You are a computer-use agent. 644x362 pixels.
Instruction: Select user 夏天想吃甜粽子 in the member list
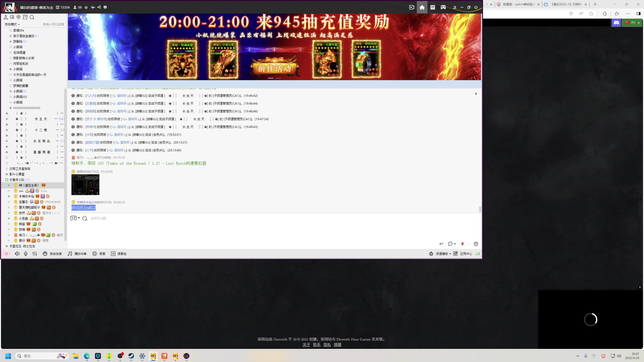point(29,207)
